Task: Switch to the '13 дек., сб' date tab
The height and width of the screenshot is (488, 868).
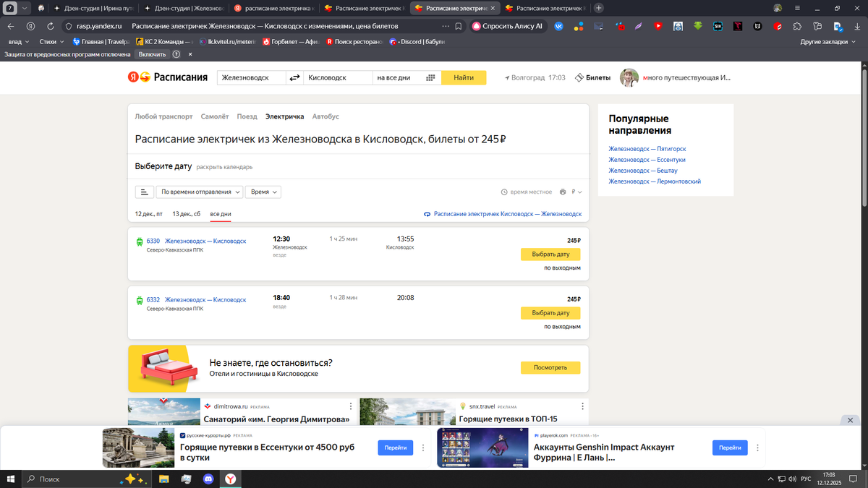Action: tap(187, 214)
